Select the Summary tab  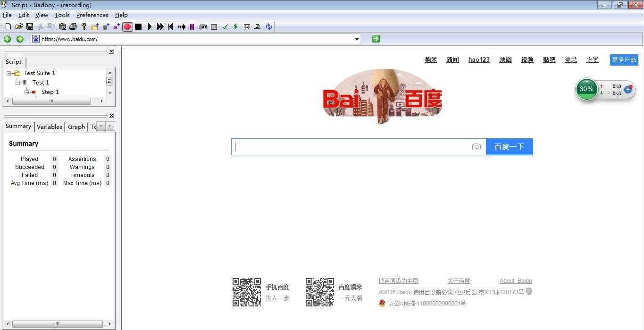click(18, 126)
